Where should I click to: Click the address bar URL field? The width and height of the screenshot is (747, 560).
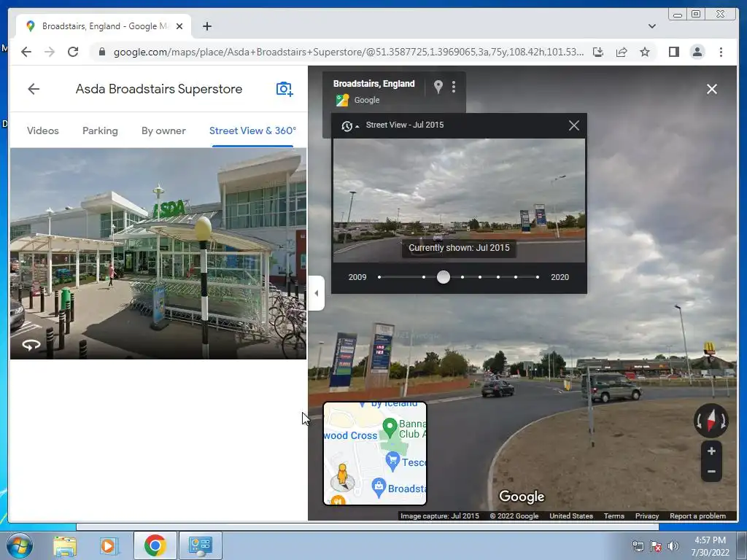348,52
